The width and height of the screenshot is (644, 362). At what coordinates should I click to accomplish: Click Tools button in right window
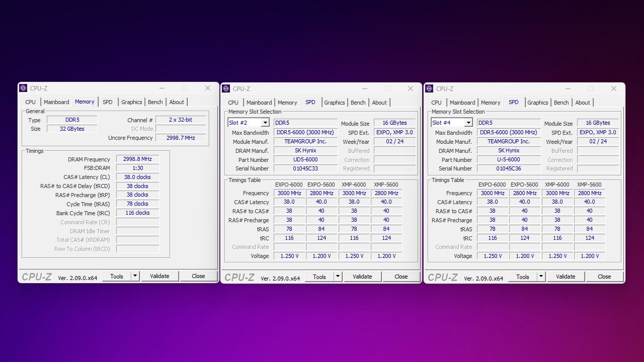(523, 277)
